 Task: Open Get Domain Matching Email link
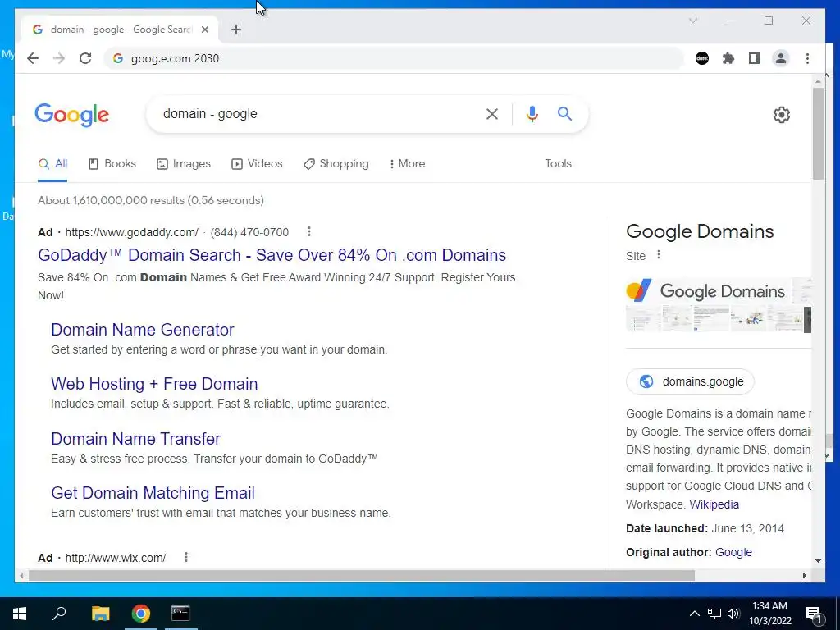[153, 493]
